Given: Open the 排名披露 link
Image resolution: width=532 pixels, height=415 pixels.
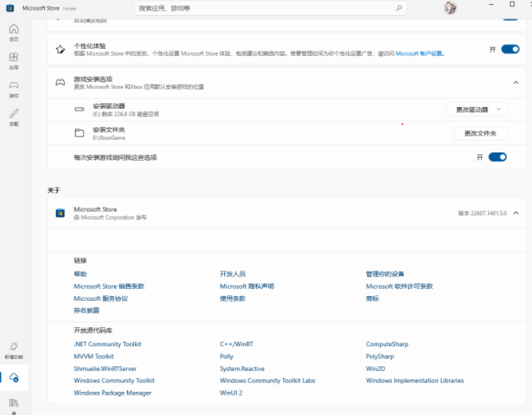Looking at the screenshot, I should click(x=86, y=310).
